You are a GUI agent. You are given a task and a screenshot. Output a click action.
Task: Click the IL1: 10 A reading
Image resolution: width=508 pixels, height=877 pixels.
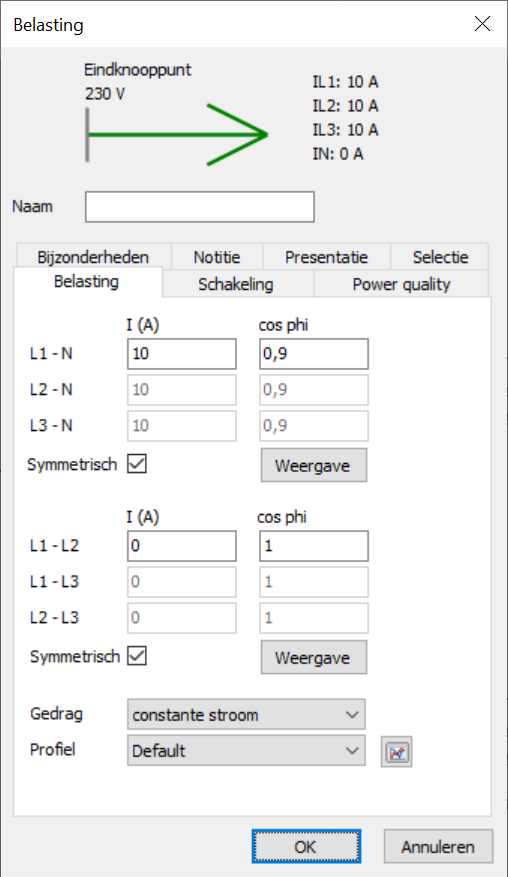point(345,82)
